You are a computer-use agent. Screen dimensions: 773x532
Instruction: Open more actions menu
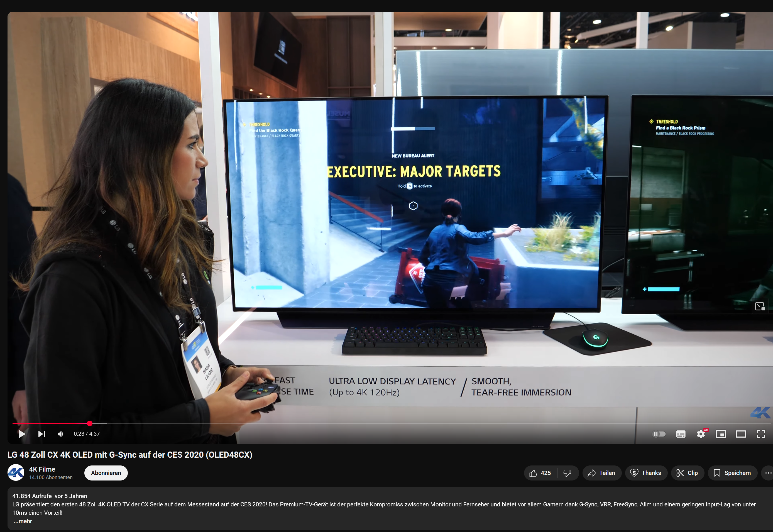[768, 473]
